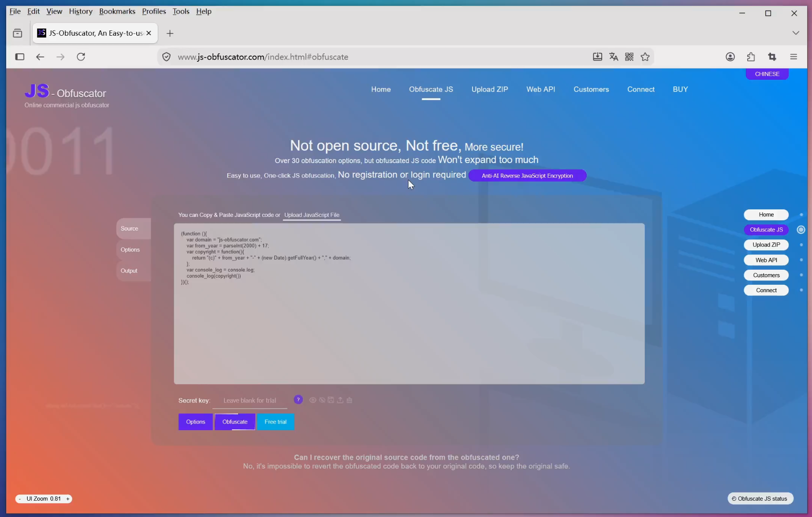Go back one page in browser
Screen dimensions: 812x517
[40, 57]
